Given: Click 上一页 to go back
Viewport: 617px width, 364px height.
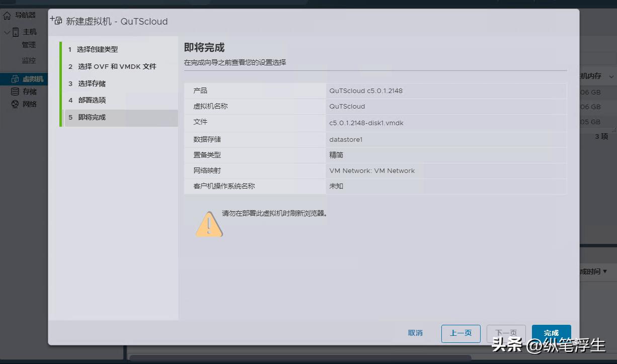Looking at the screenshot, I should pos(460,333).
